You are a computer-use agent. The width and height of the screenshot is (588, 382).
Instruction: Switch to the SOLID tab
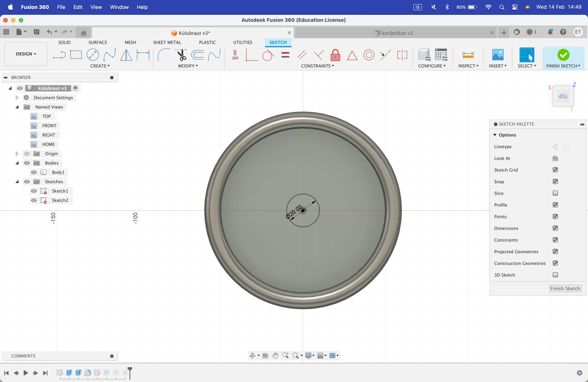pos(64,43)
